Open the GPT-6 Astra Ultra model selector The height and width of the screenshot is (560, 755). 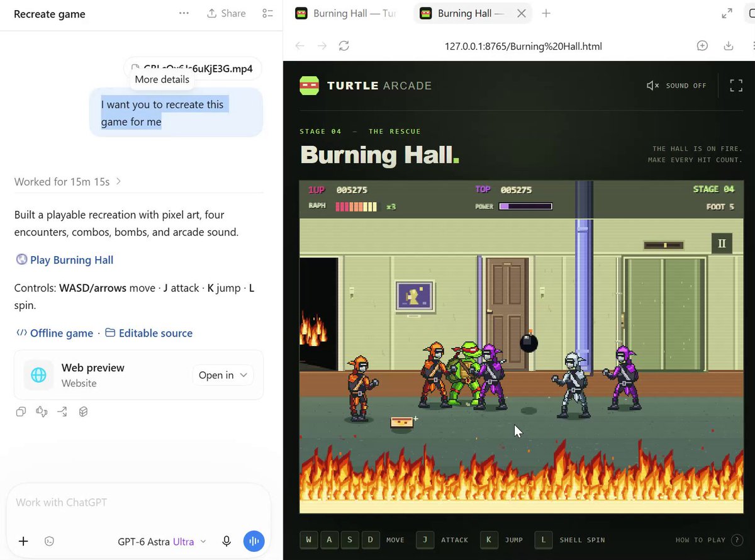162,541
